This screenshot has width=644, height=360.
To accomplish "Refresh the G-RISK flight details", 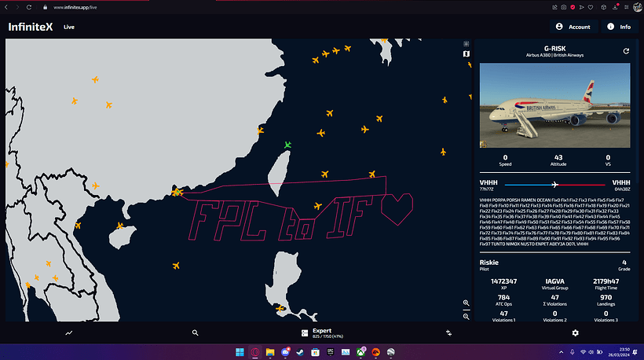I will click(626, 51).
